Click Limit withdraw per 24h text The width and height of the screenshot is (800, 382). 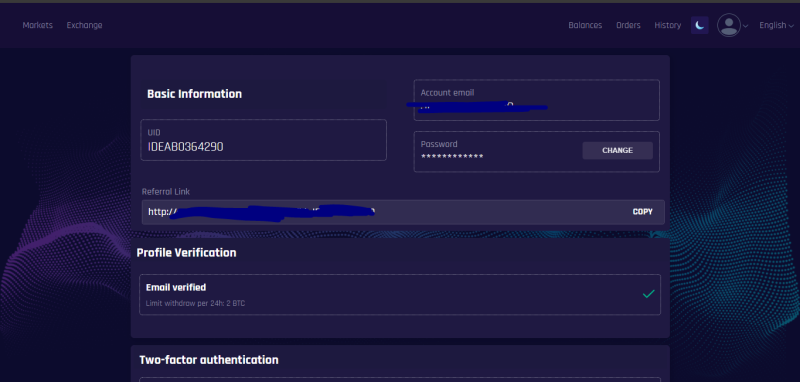[x=195, y=303]
